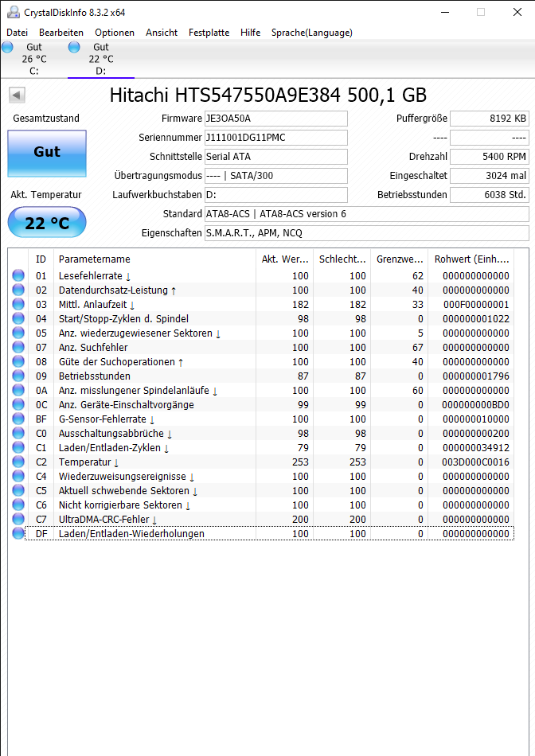
Task: Click the Gut health status button
Action: (x=47, y=153)
